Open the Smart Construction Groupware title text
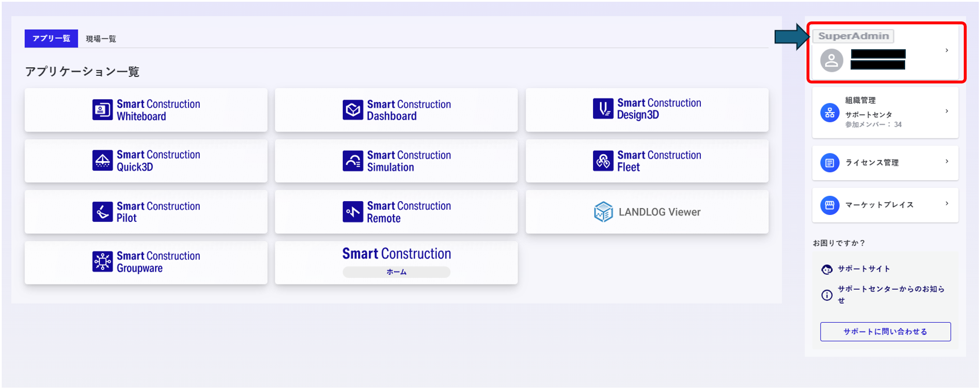This screenshot has height=390, width=980. (x=158, y=262)
